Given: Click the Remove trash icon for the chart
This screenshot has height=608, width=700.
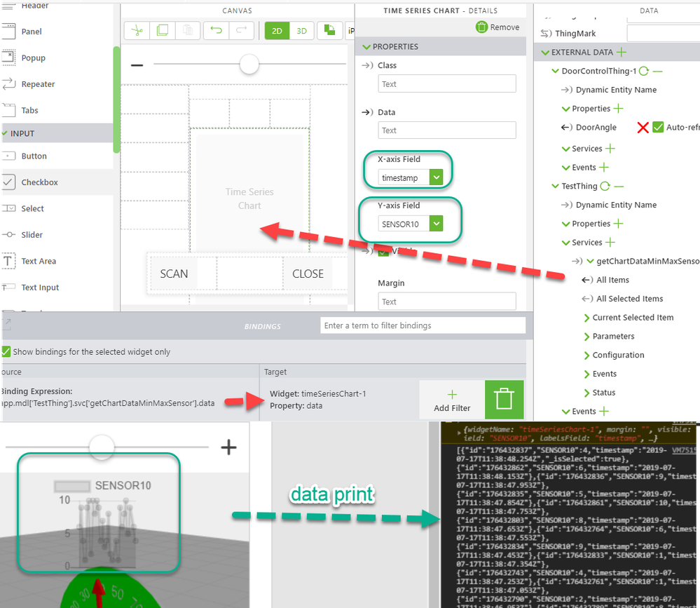Looking at the screenshot, I should 481,27.
